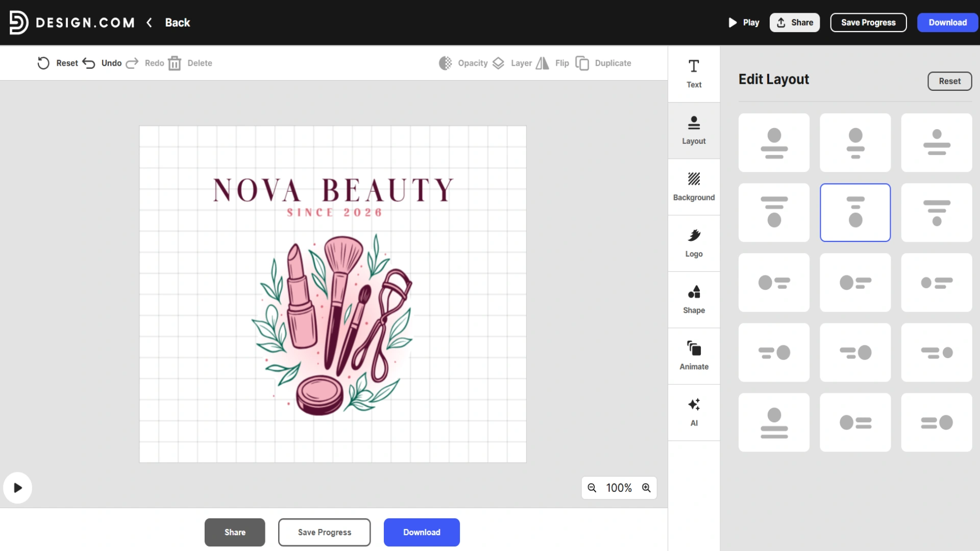
Task: Select the makeup illustration on the canvas
Action: point(332,324)
